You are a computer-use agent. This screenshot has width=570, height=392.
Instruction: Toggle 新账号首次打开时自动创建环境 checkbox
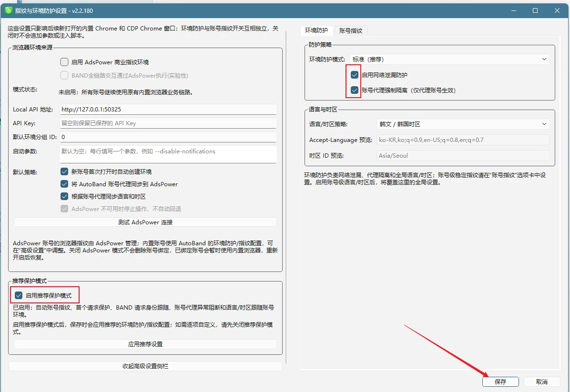[x=64, y=171]
